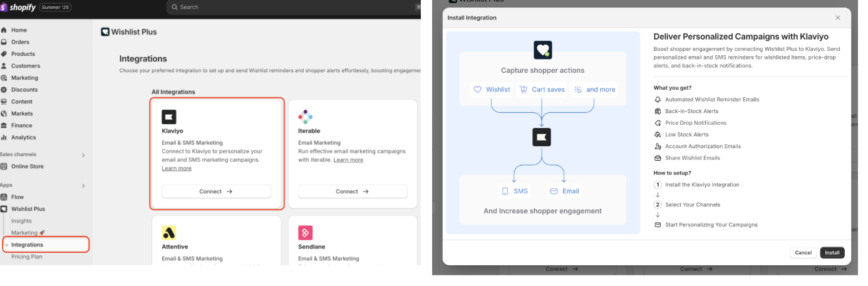
Task: Open Pricing Plan under Wishlist Plus
Action: [27, 257]
